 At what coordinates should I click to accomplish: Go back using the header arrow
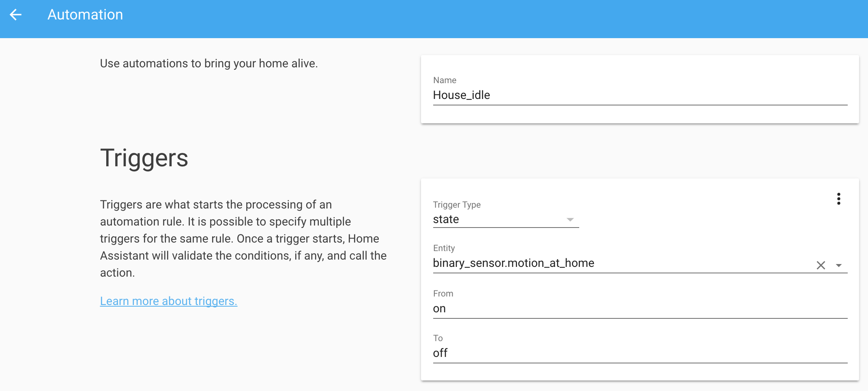[x=15, y=15]
